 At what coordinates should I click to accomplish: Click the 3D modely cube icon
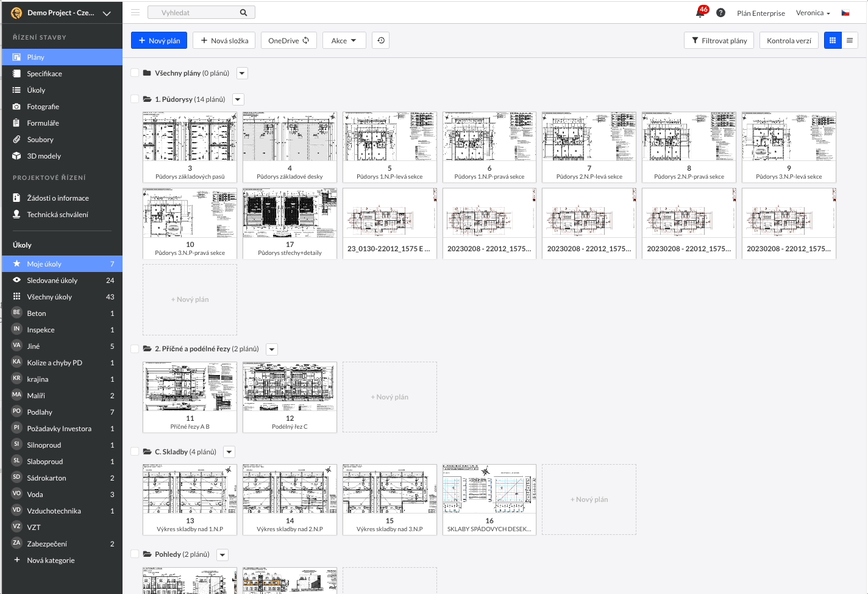(16, 156)
